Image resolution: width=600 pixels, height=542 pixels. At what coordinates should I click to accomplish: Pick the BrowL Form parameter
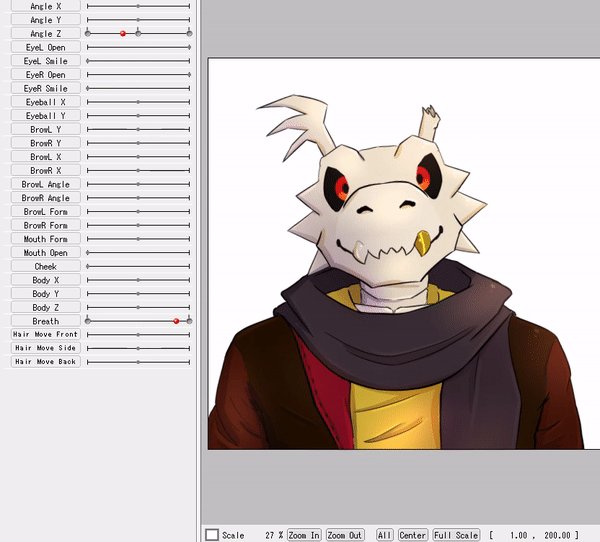point(46,212)
